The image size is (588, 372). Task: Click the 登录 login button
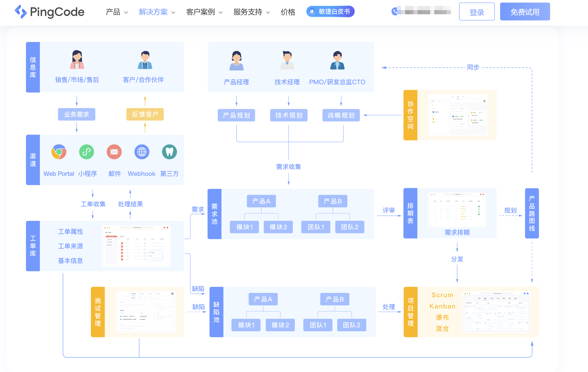point(477,12)
